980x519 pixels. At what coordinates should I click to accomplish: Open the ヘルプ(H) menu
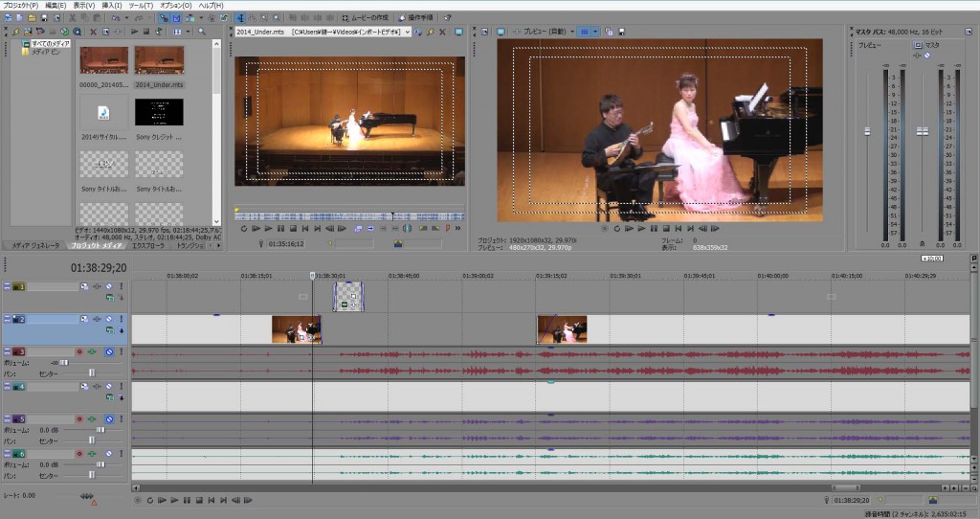coord(211,5)
